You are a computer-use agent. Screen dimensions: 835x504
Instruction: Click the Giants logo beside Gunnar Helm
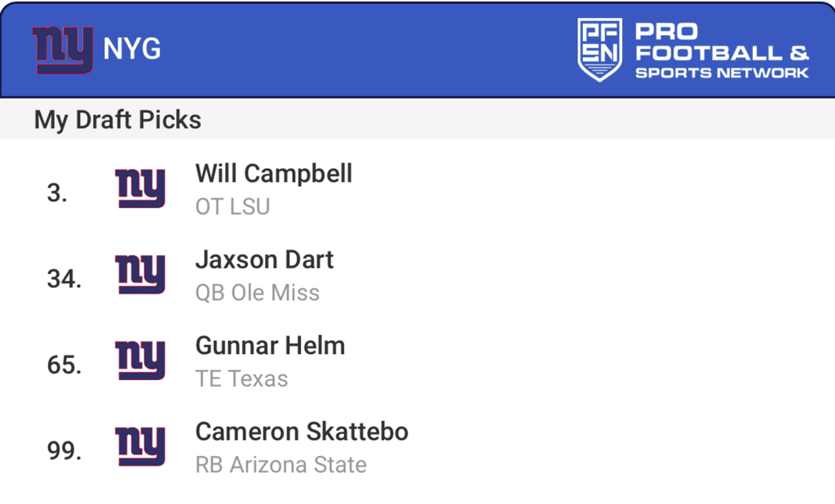tap(140, 360)
